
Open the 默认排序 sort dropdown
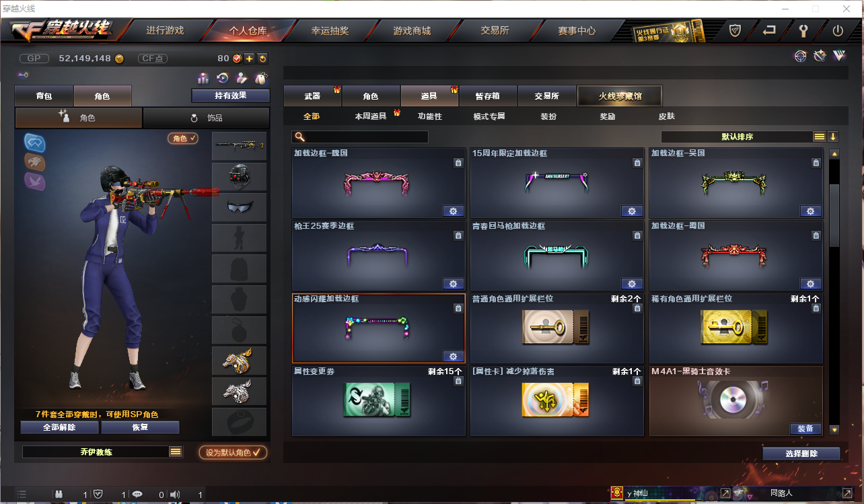tap(819, 137)
